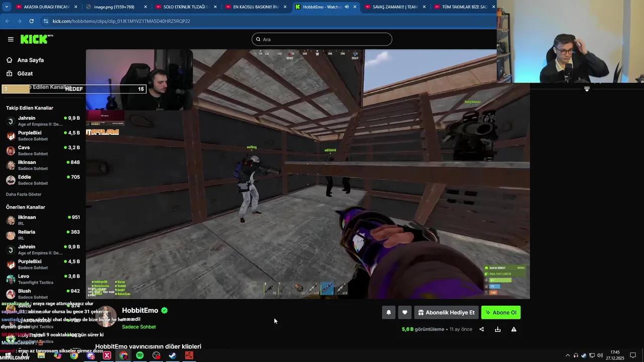
Task: Click the bell notification button
Action: point(388,312)
